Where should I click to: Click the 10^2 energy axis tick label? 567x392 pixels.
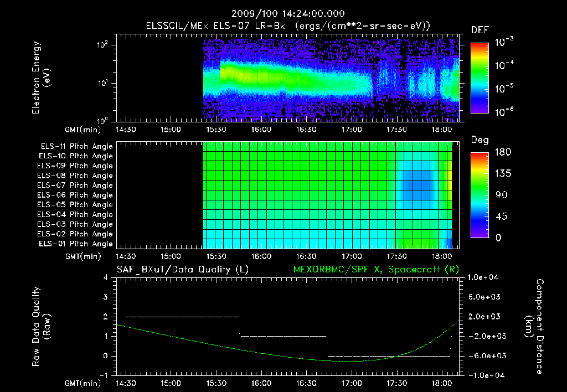[102, 45]
